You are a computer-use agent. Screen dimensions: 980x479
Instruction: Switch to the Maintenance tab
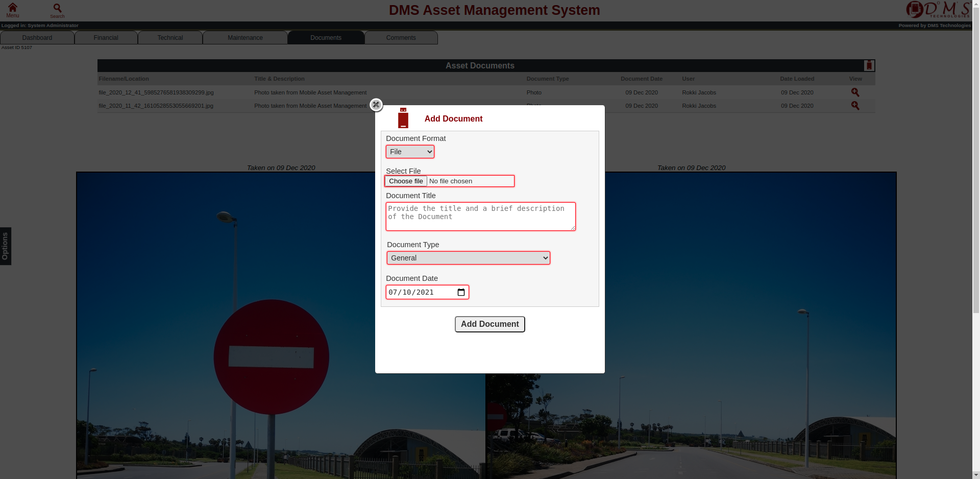[245, 38]
